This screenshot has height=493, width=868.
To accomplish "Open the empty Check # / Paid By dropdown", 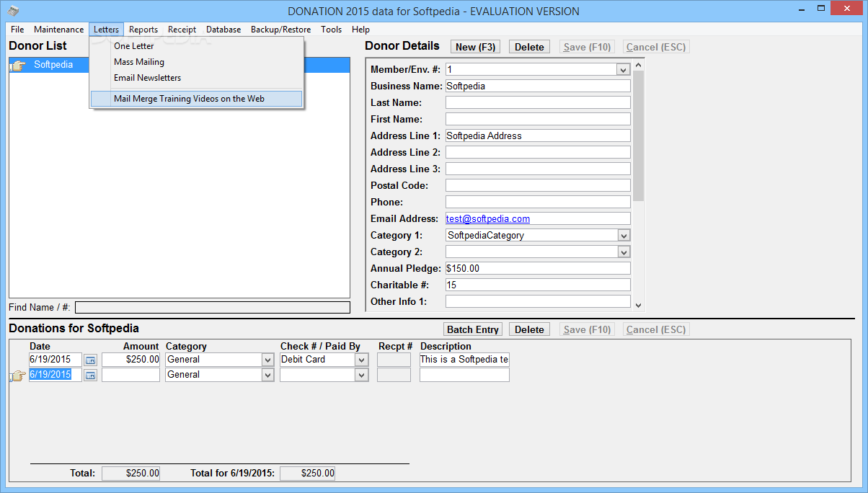I will [362, 375].
